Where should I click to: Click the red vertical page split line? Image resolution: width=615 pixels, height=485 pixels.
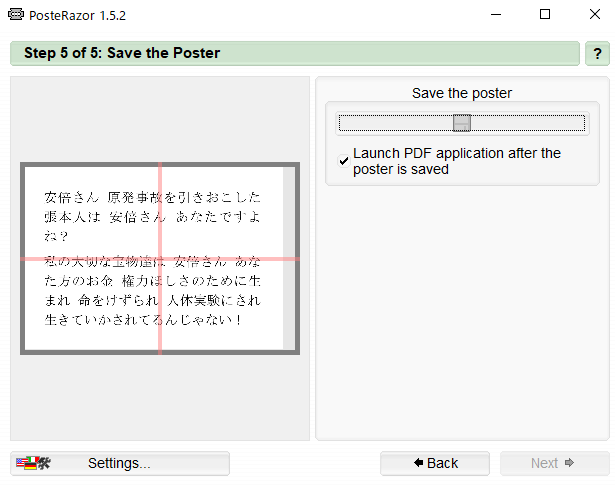point(160,258)
